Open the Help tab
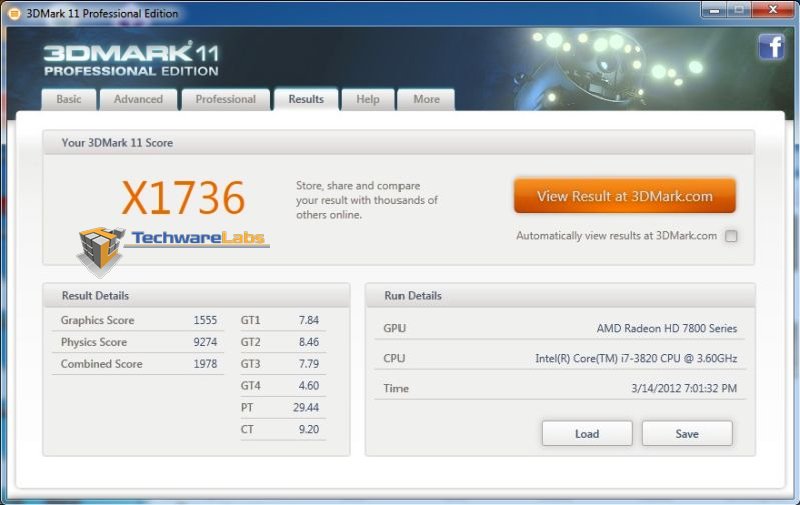Screen dimensions: 800x505 point(368,99)
